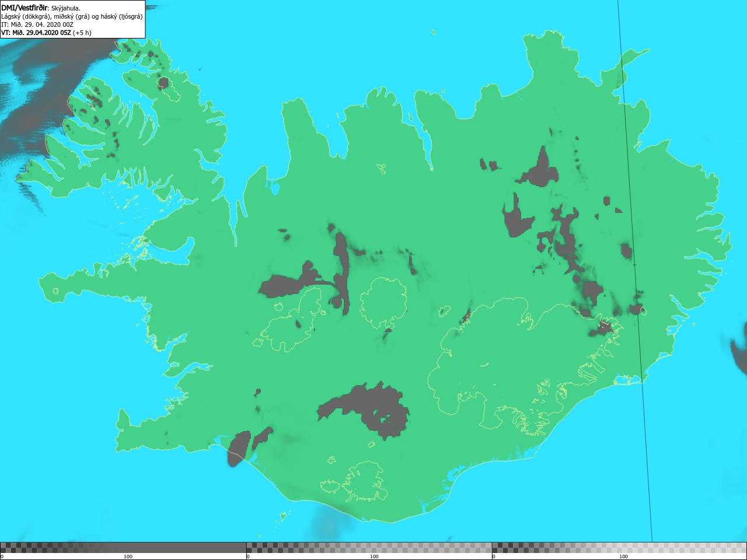Click the "100" label under the dark grey scale
The height and width of the screenshot is (560, 747).
128,556
